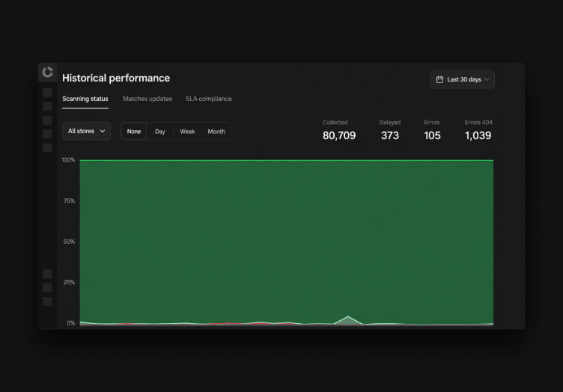Select the third sidebar square icon below the logo
Screen dimensions: 563x392
47,120
